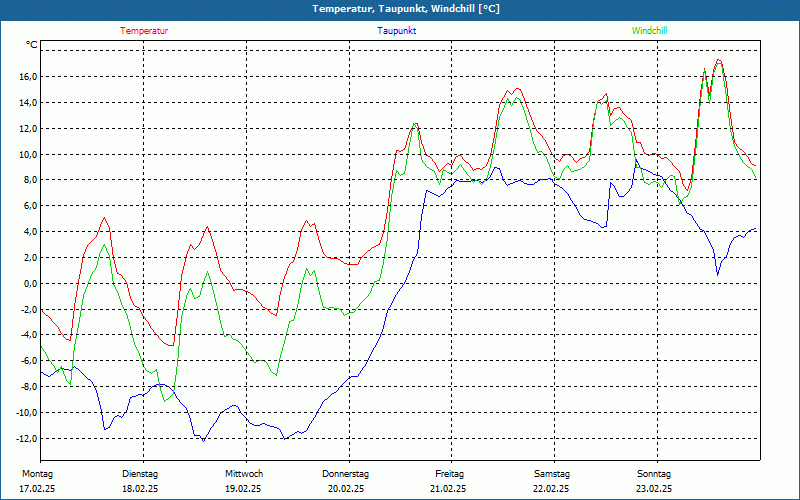Click the red Temperatur legend label

click(144, 31)
